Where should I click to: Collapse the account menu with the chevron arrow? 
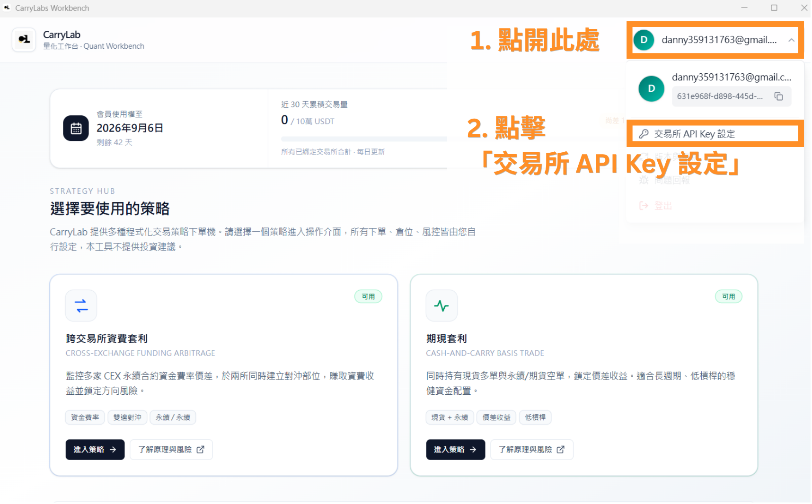coord(791,40)
